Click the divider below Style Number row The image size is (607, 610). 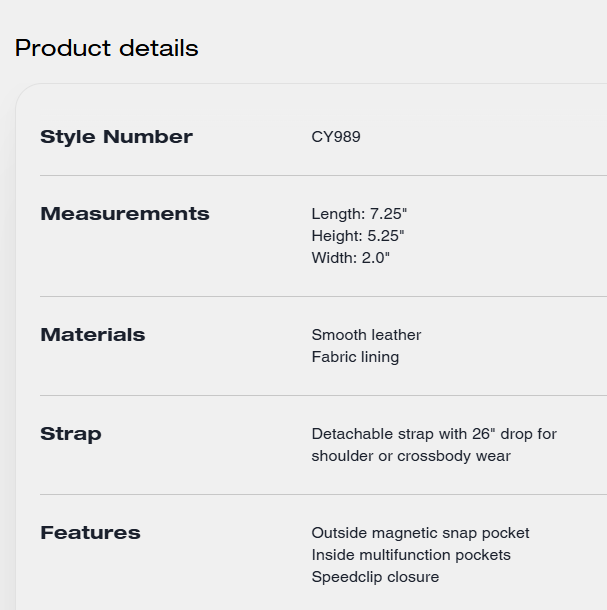pyautogui.click(x=323, y=175)
